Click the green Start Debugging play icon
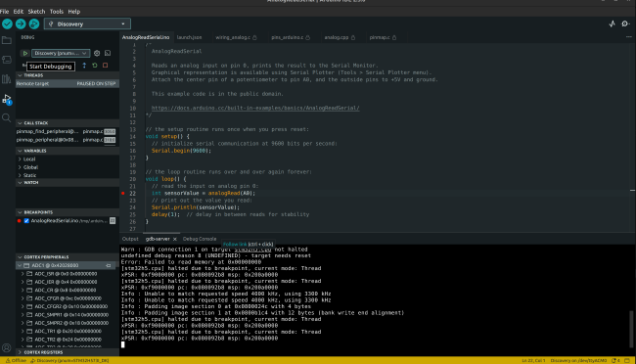This screenshot has height=364, width=636. pyautogui.click(x=25, y=53)
